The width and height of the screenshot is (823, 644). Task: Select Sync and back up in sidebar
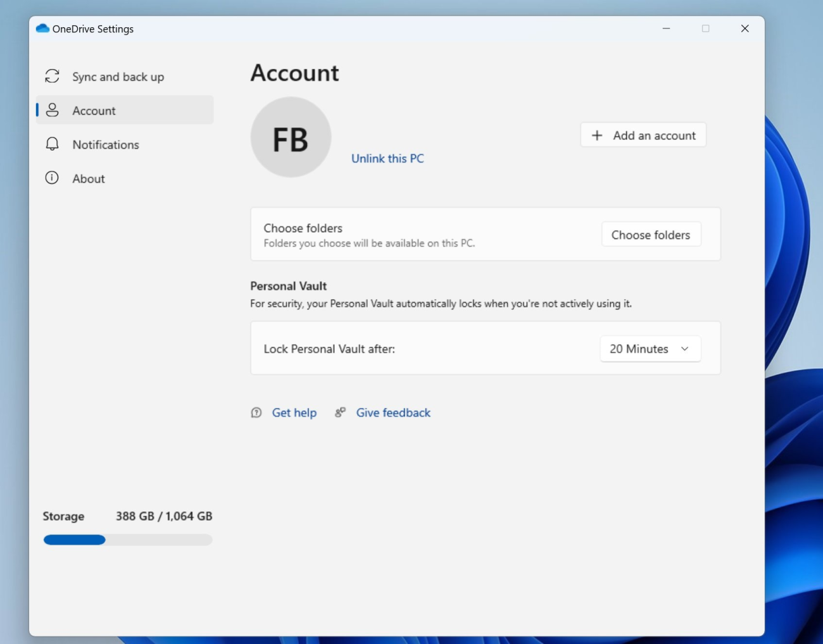pyautogui.click(x=118, y=76)
